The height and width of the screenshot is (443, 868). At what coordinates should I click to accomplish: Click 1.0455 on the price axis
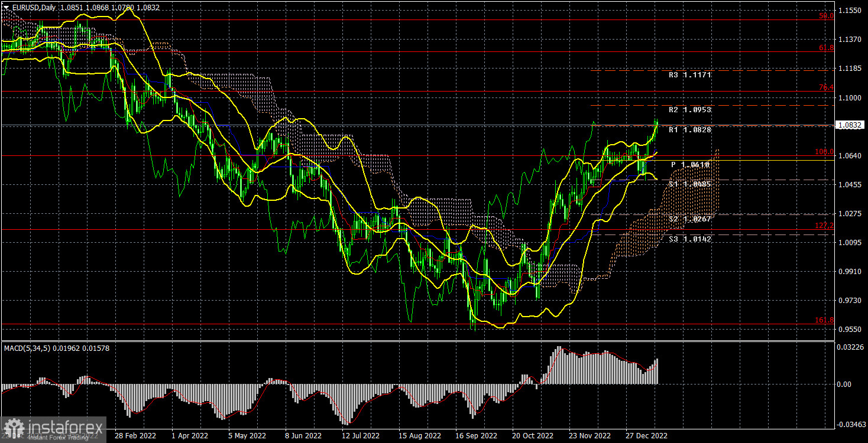click(x=851, y=185)
